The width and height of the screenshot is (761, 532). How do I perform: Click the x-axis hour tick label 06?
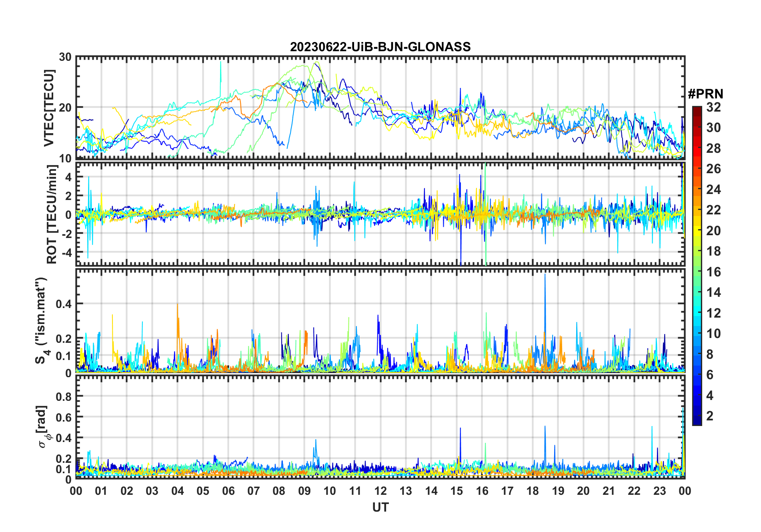point(228,491)
